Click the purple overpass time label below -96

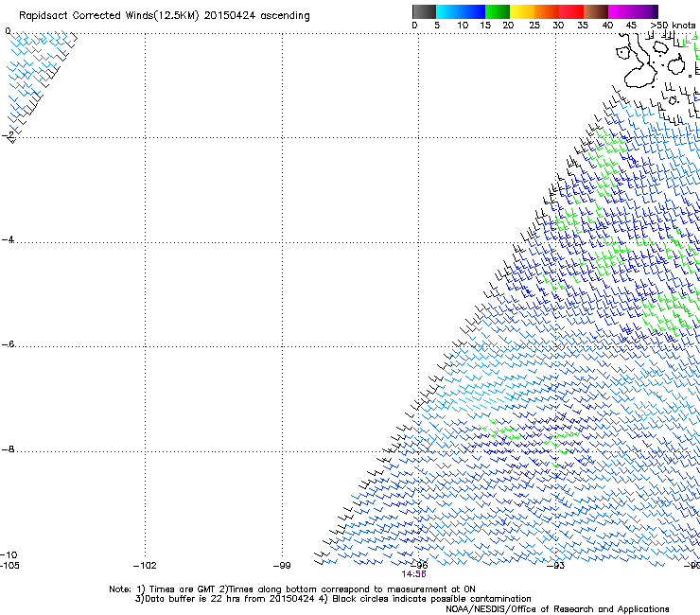tap(413, 574)
